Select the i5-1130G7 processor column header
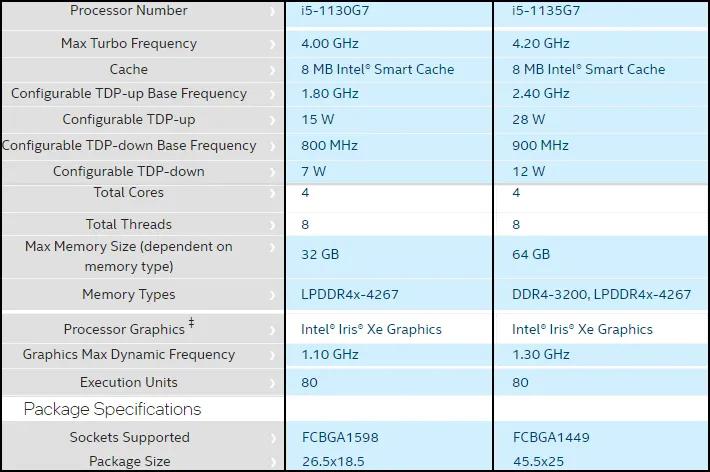Viewport: 710px width, 472px height. point(339,11)
